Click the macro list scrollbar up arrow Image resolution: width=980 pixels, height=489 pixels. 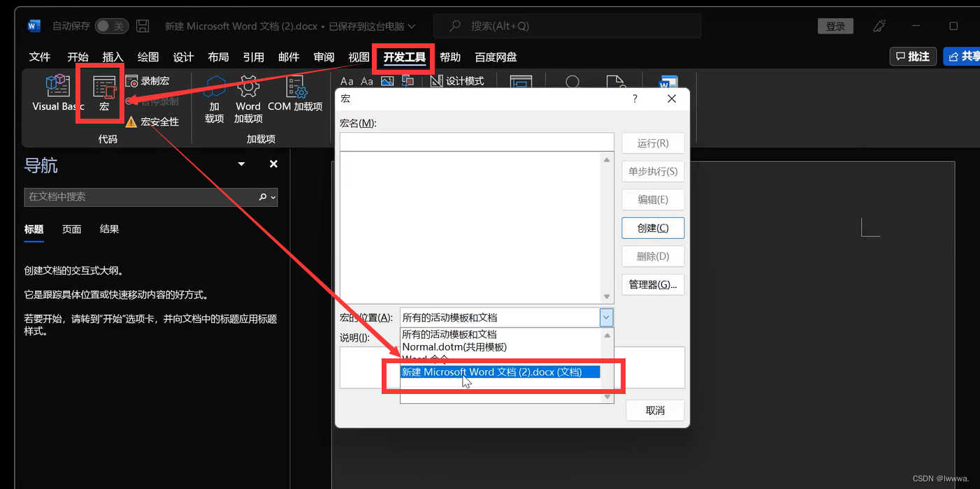click(606, 160)
